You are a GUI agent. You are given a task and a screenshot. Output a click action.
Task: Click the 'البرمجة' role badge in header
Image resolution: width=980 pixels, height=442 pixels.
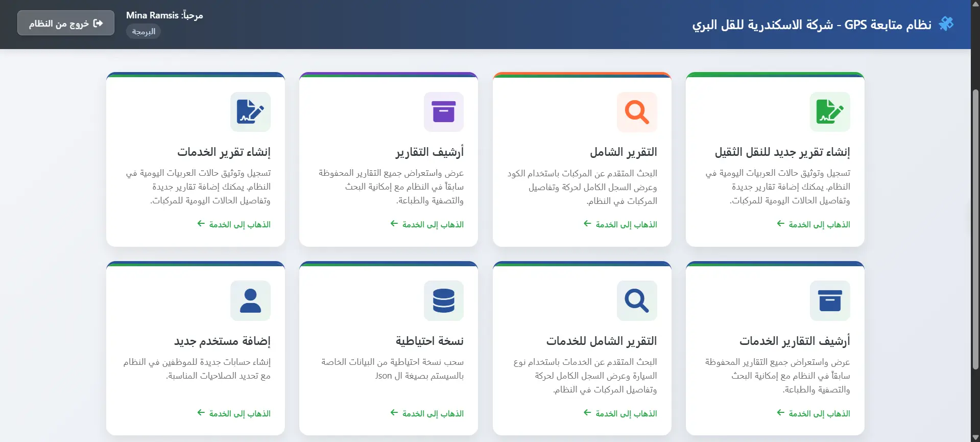click(x=144, y=32)
